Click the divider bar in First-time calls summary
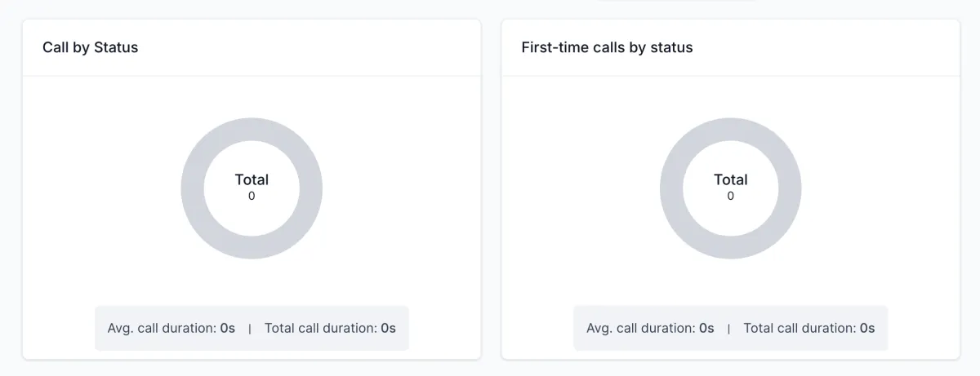 [728, 329]
